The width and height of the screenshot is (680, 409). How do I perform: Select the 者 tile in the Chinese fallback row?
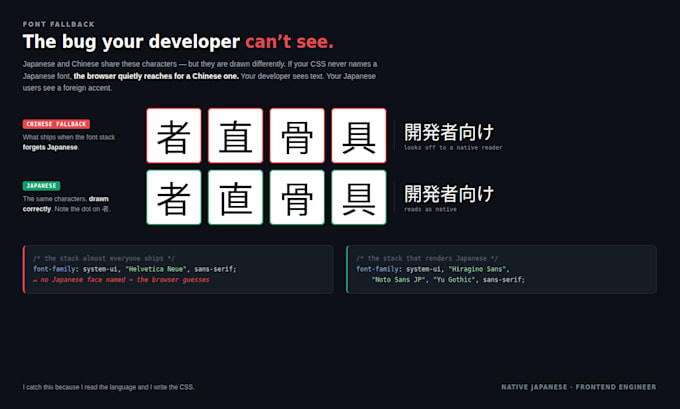[x=174, y=136]
